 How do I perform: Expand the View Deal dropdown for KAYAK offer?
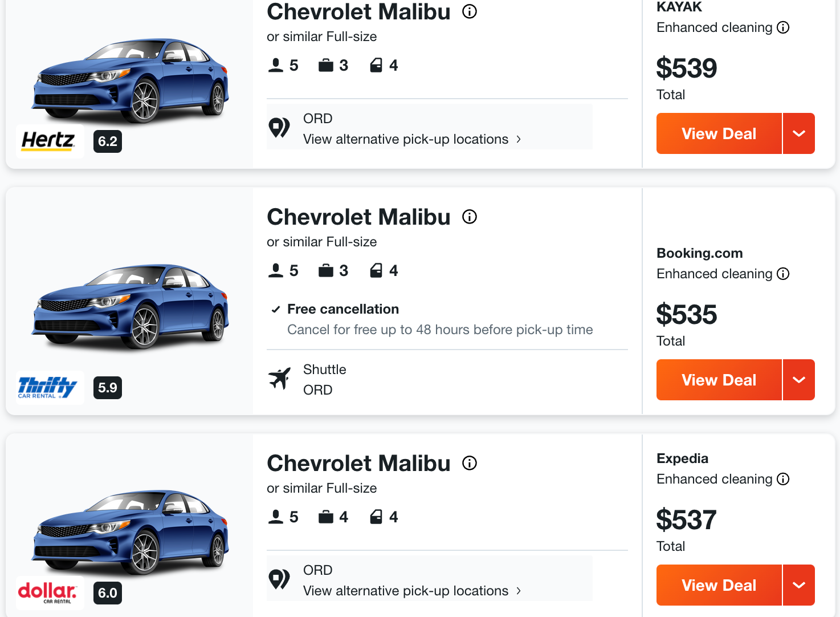coord(799,133)
